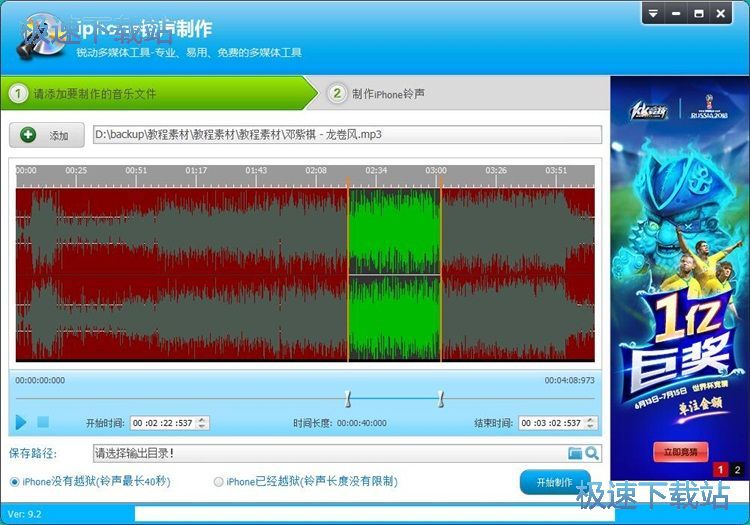Switch to ad slide 2
The width and height of the screenshot is (750, 525).
737,470
